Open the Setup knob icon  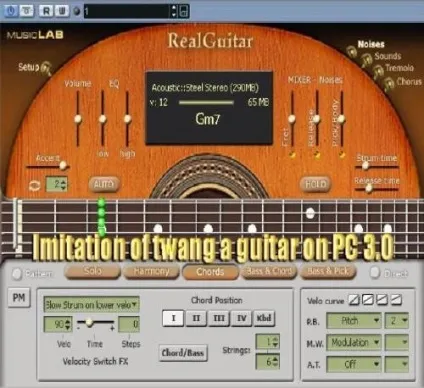tap(46, 68)
